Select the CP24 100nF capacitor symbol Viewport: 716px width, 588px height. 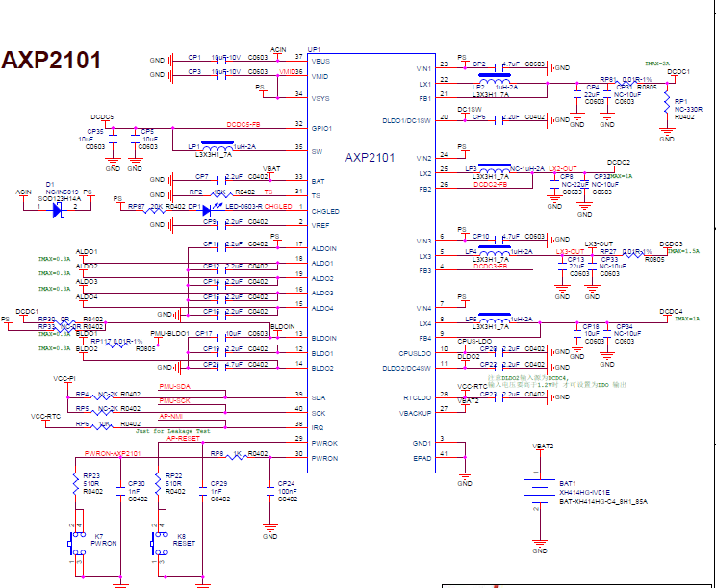270,491
